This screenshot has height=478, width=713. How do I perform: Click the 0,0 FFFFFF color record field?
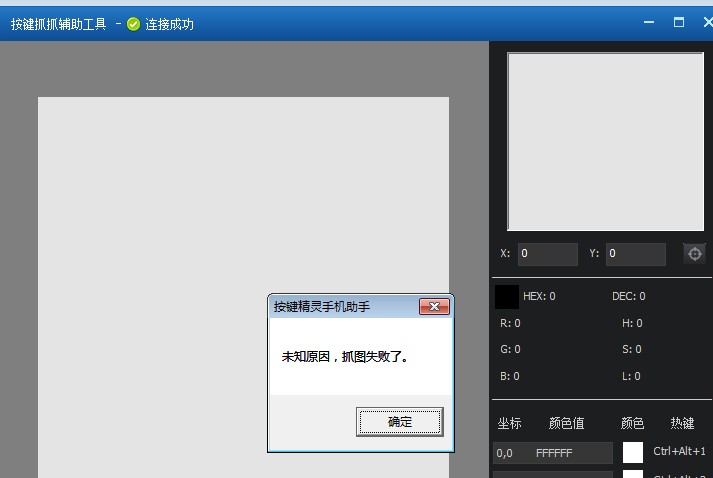coord(553,453)
